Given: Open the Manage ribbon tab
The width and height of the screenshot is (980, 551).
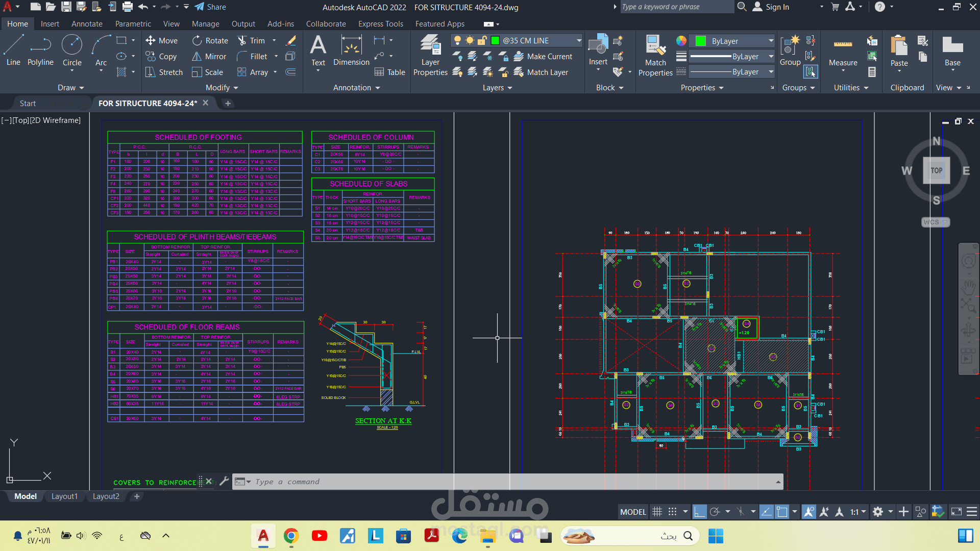Looking at the screenshot, I should 205,24.
